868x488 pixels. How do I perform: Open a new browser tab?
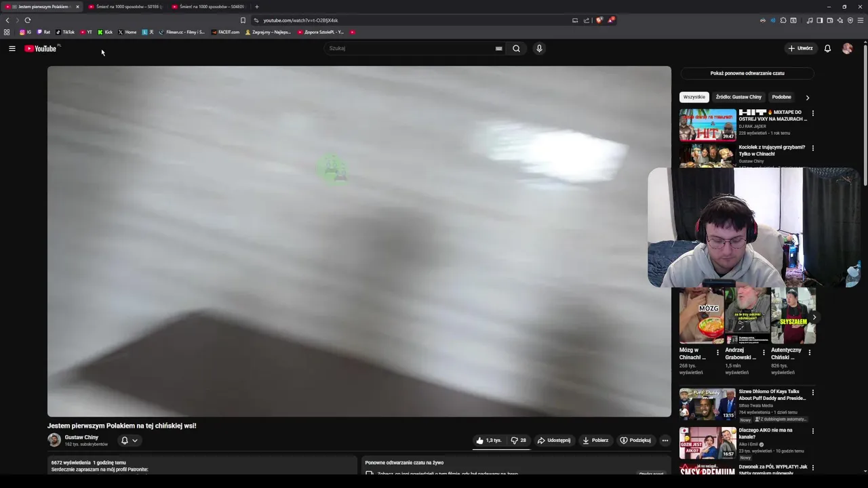(256, 7)
